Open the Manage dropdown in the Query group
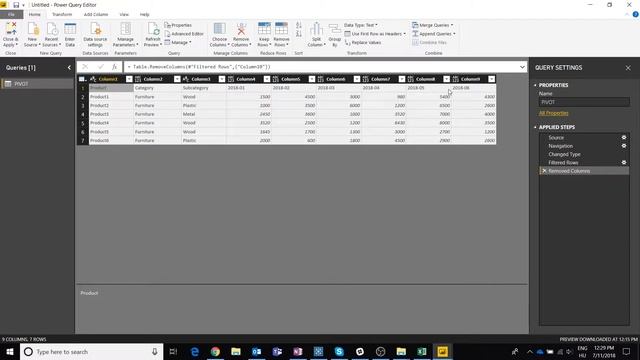 click(178, 42)
